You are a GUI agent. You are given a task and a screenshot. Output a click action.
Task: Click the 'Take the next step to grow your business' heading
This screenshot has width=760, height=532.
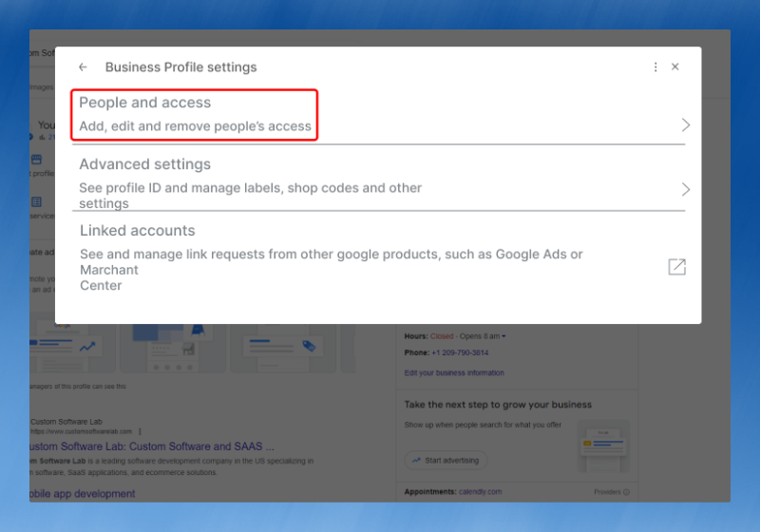(498, 405)
